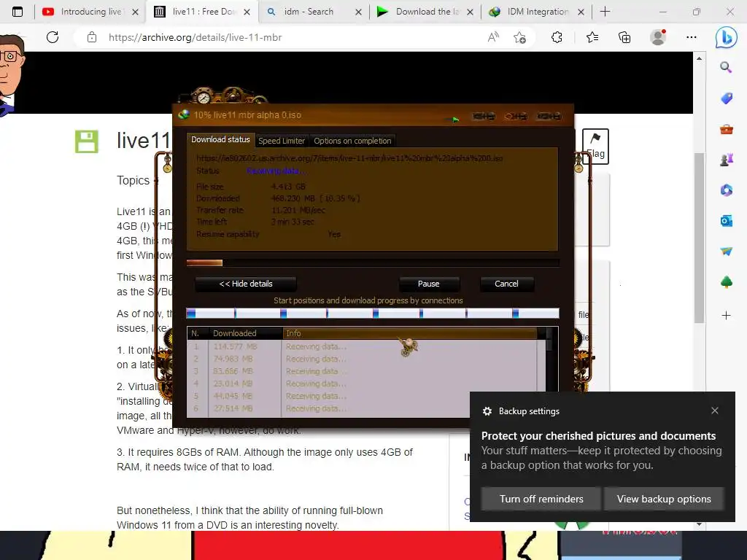Click the page vertical scrollbar

[699, 238]
